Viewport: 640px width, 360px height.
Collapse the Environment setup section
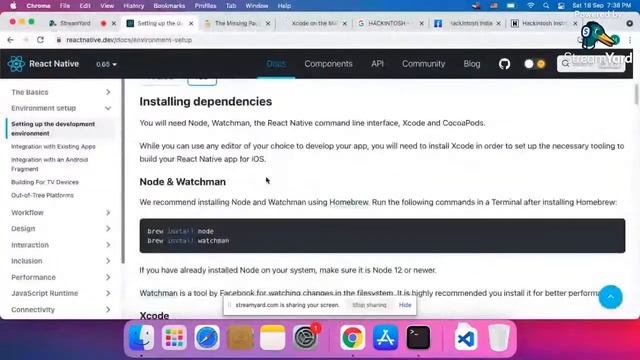pos(61,108)
